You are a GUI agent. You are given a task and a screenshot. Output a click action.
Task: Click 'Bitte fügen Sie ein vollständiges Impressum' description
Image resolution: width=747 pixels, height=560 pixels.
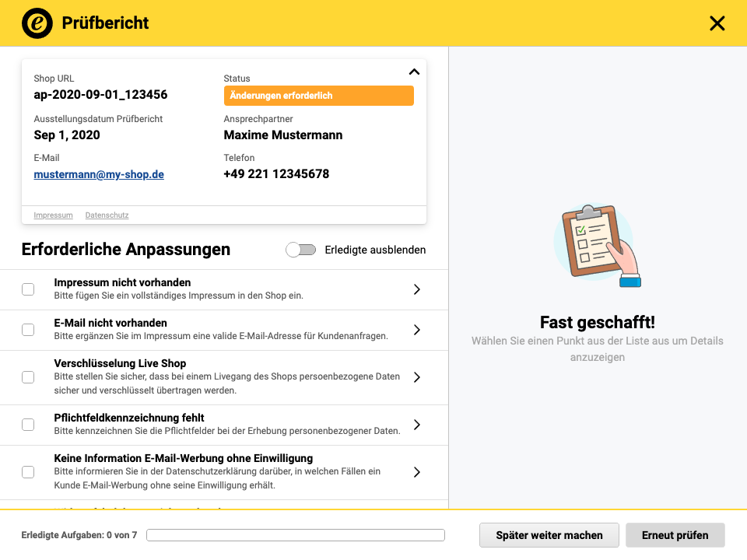click(x=179, y=296)
